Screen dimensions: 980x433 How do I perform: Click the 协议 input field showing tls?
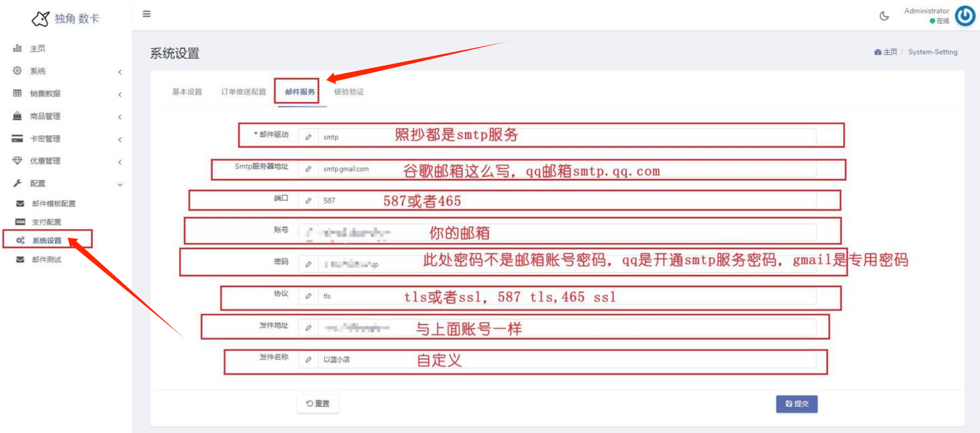tap(567, 296)
